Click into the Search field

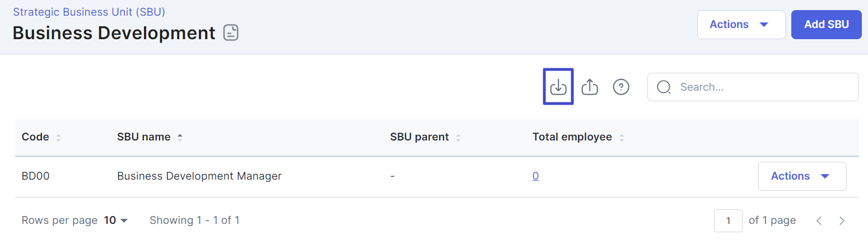pyautogui.click(x=753, y=87)
